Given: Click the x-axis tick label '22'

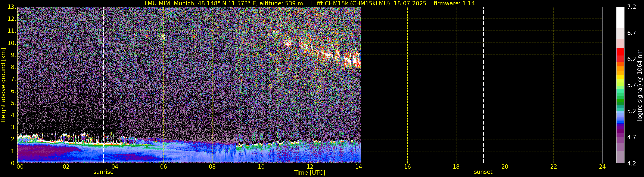Looking at the screenshot, I should 554,167.
